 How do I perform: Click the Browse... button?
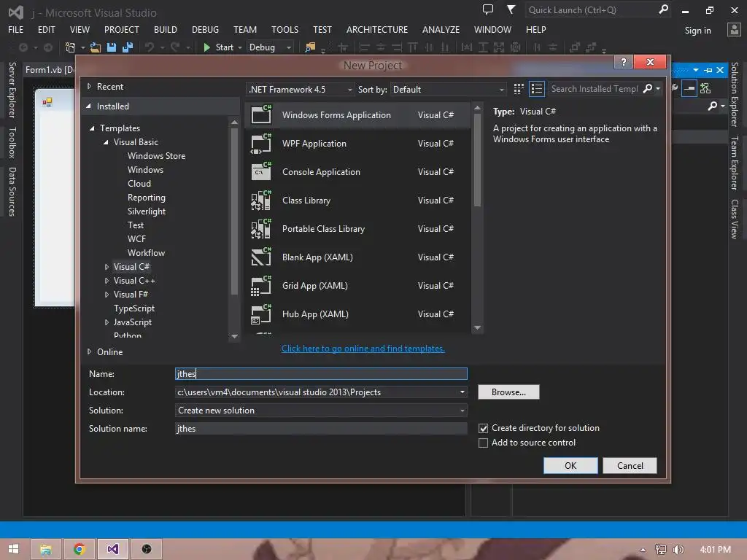508,392
